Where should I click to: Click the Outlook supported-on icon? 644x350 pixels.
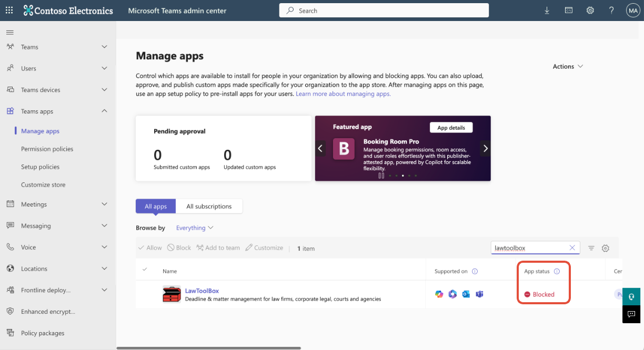pos(466,294)
